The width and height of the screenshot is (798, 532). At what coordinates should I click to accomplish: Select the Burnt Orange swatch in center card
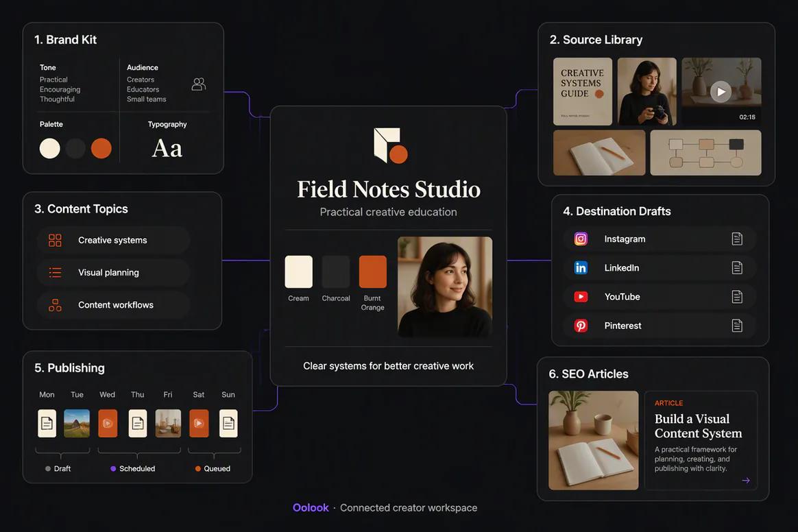[x=372, y=272]
